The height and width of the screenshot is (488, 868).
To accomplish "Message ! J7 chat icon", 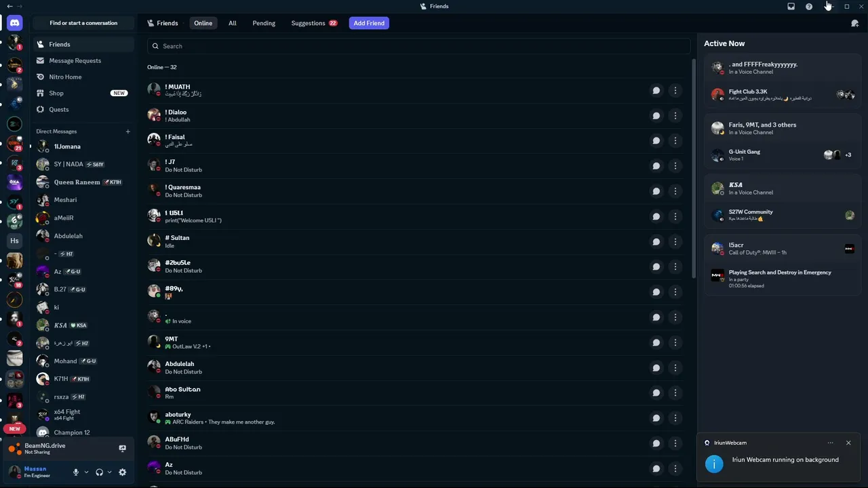I will 656,166.
